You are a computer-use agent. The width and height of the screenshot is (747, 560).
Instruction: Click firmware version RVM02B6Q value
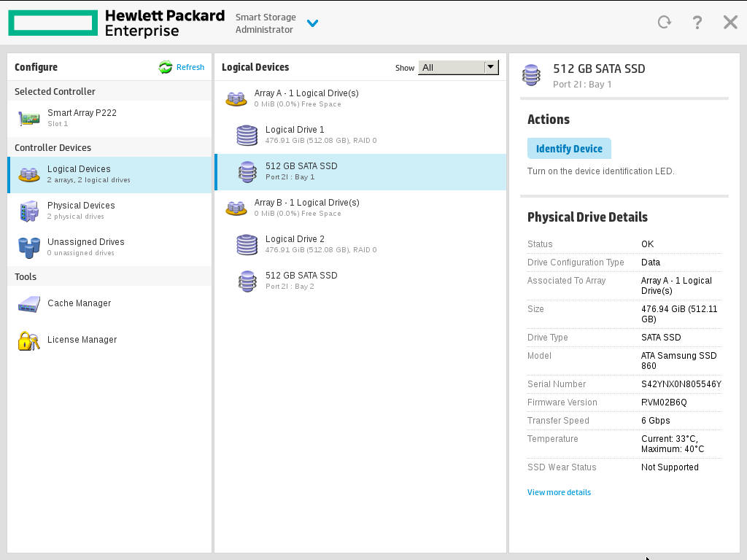click(664, 402)
